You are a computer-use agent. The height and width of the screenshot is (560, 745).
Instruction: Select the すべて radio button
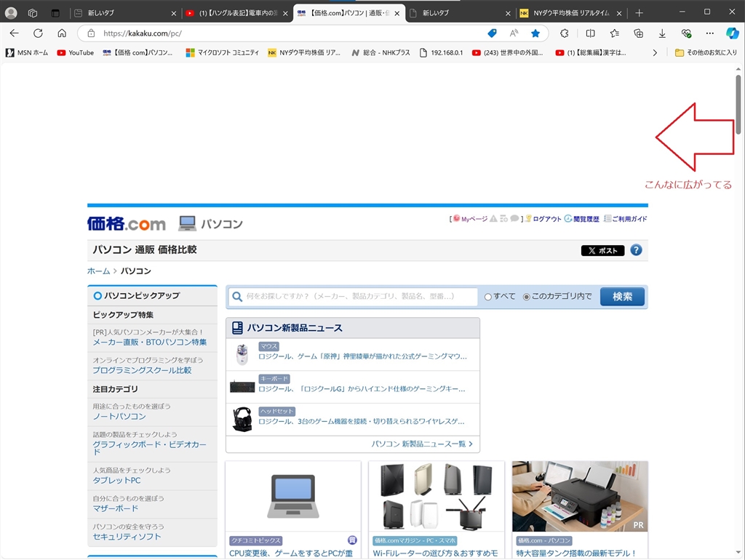487,297
